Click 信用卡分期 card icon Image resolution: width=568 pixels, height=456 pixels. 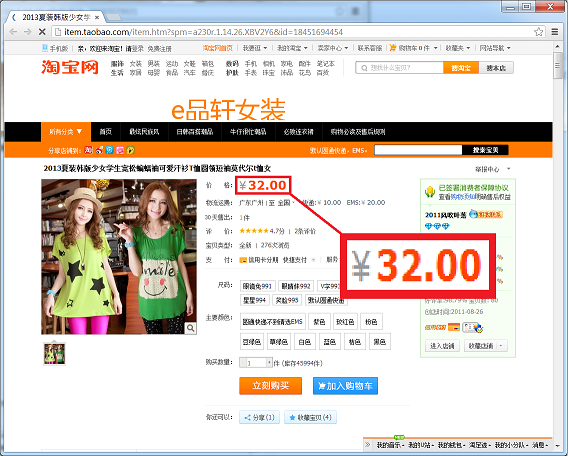point(243,260)
